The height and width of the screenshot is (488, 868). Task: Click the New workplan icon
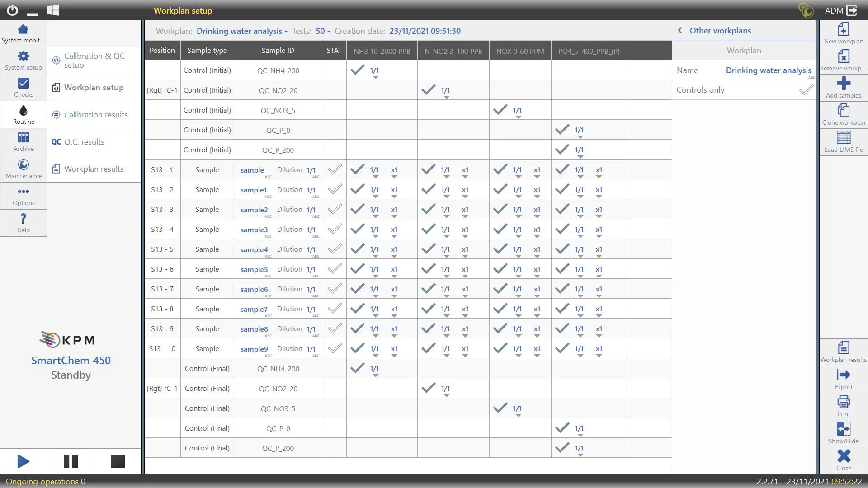coord(843,30)
